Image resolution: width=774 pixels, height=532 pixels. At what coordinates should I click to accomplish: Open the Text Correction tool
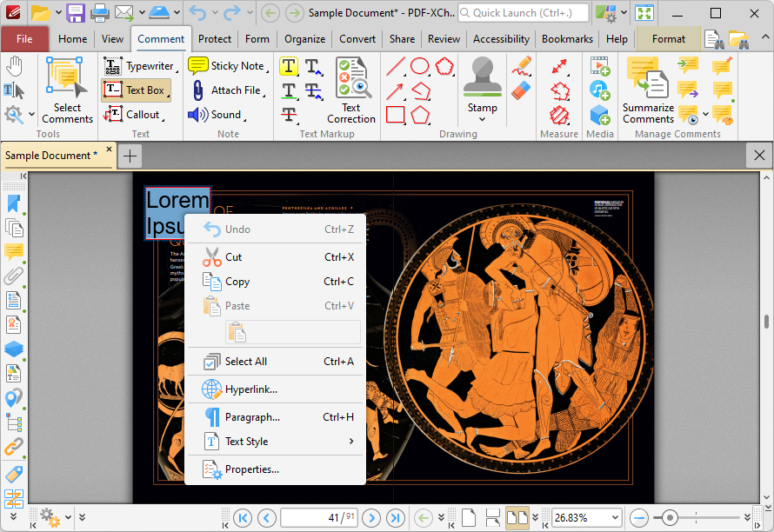351,90
